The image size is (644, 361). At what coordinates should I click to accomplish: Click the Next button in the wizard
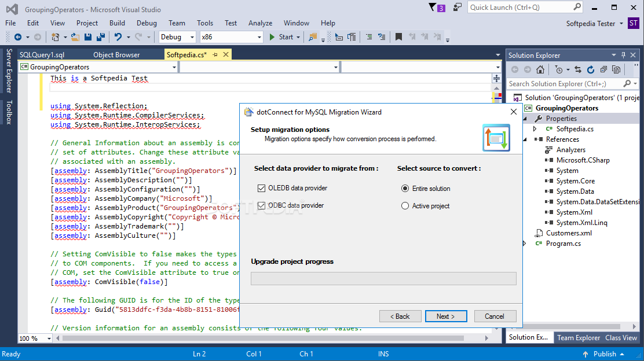click(x=445, y=316)
